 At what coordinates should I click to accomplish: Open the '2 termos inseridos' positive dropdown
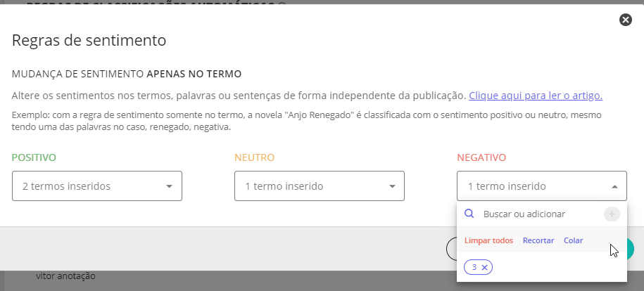pos(97,186)
